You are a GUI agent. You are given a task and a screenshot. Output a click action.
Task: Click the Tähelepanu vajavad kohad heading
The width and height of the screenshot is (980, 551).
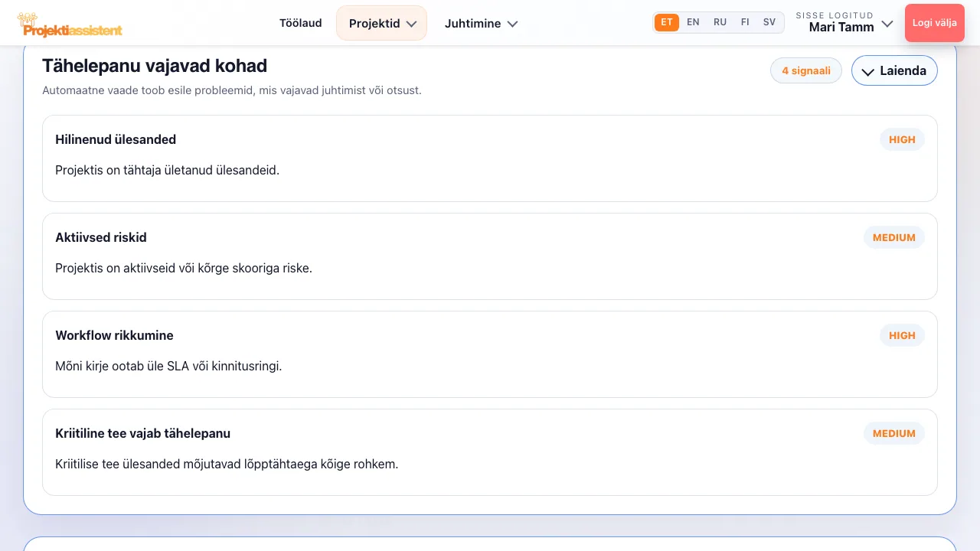[x=155, y=66]
